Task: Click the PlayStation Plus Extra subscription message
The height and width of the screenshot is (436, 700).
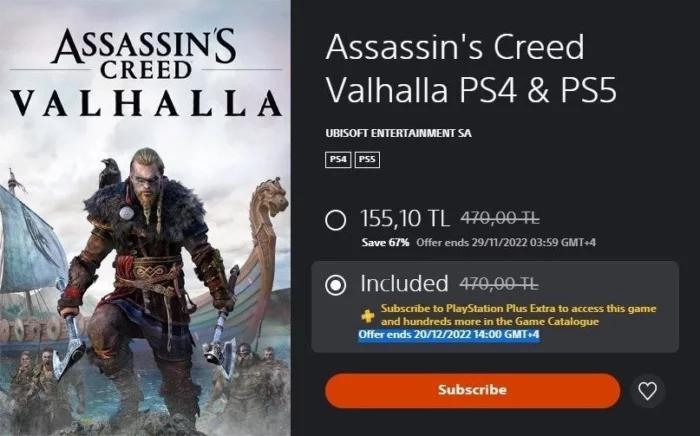Action: (x=518, y=315)
